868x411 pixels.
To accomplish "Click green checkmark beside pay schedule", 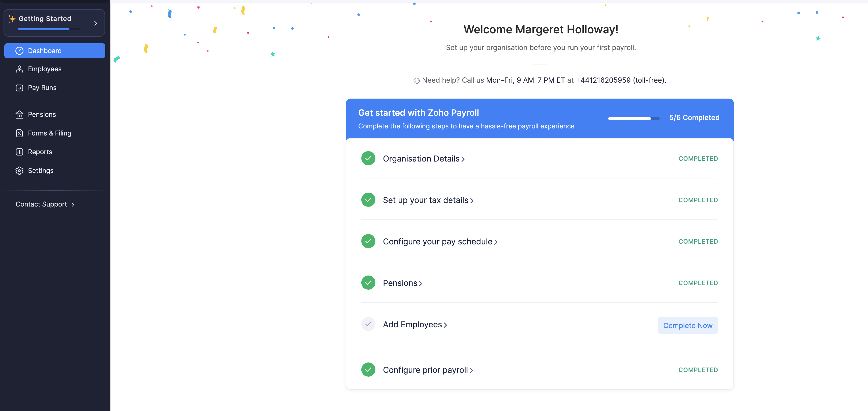I will click(x=368, y=241).
